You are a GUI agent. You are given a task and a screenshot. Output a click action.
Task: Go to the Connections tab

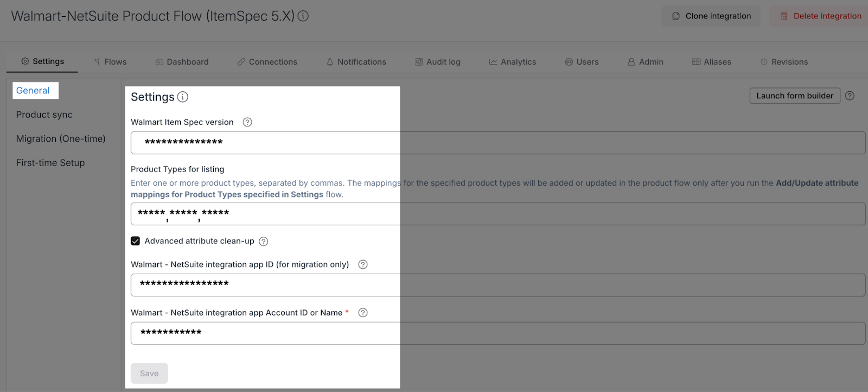pos(267,62)
